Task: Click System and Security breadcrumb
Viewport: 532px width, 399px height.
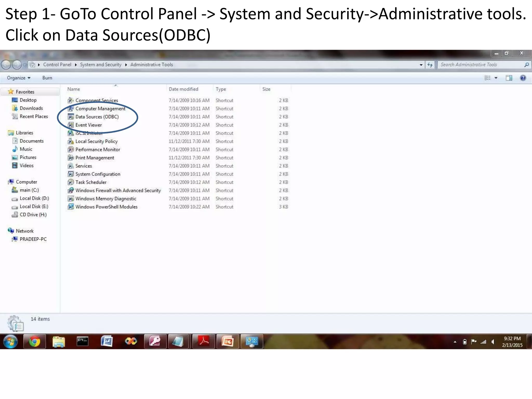Action: pos(101,65)
